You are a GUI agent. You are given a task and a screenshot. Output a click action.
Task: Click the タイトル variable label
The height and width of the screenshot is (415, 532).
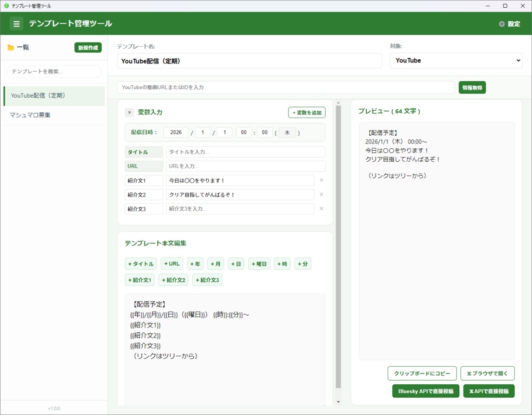click(x=144, y=152)
